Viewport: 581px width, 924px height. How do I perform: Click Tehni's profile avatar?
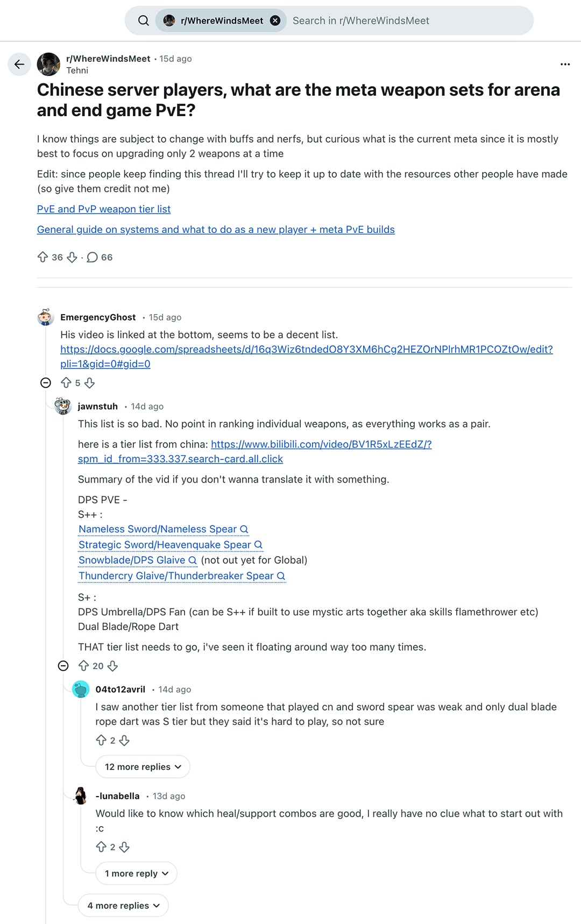point(48,64)
